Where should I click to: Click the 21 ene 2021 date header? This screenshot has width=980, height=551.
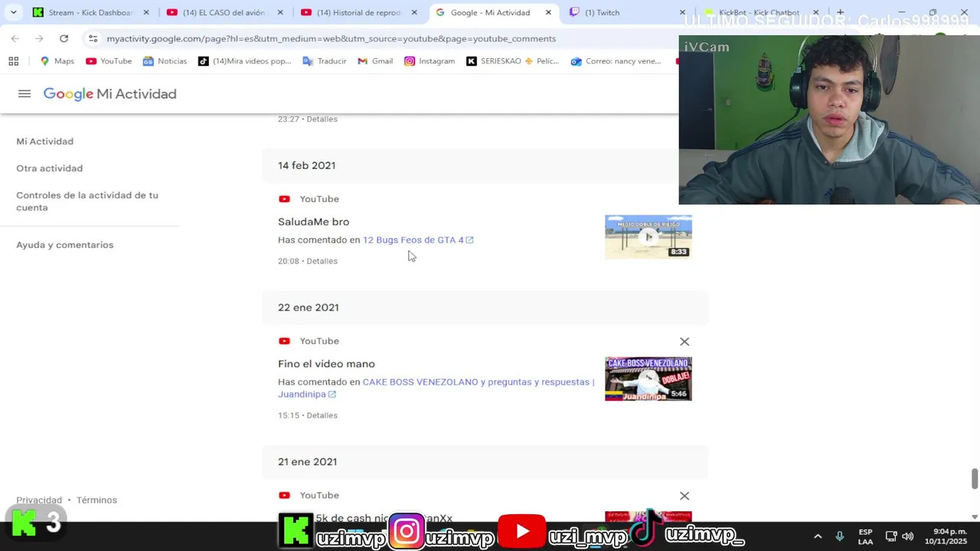(307, 461)
